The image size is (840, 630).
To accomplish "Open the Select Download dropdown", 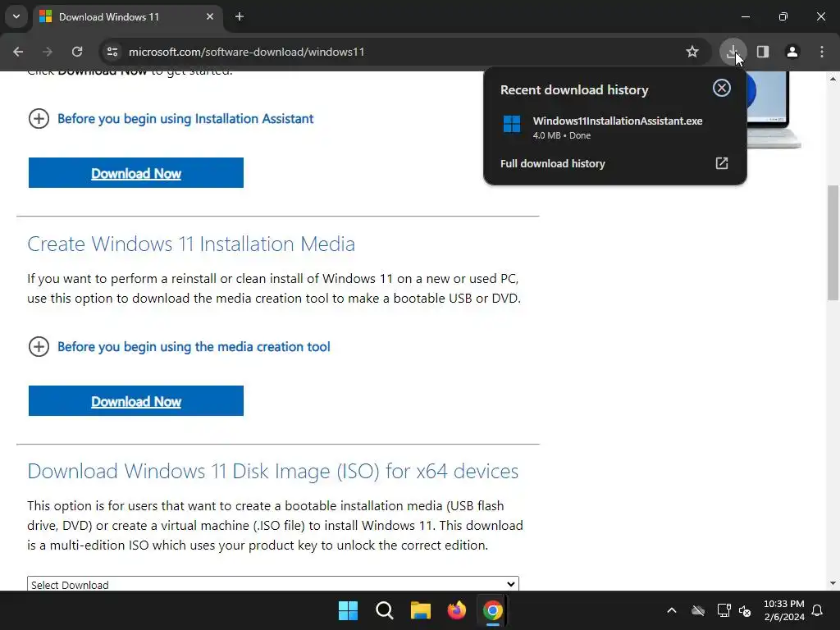I will [x=273, y=583].
